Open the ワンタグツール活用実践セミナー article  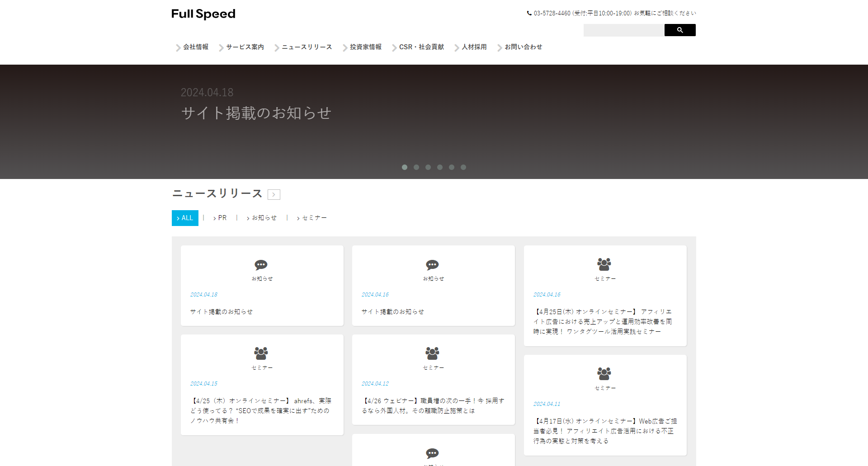(603, 322)
